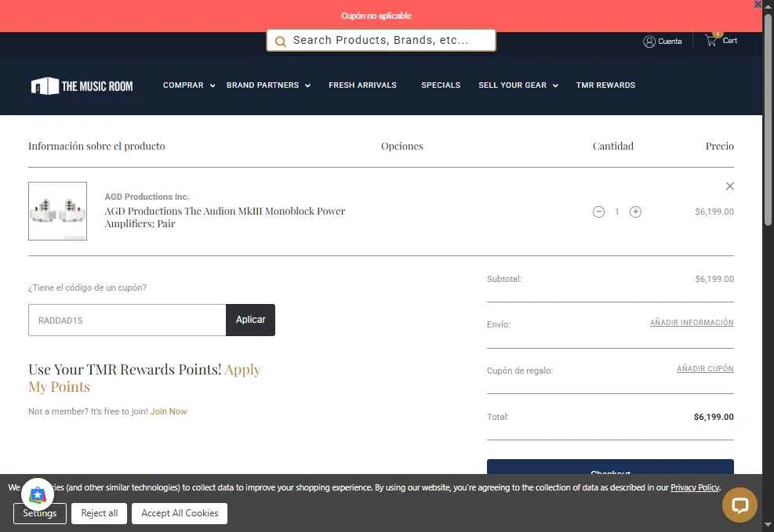Click Apply My Points link
The width and height of the screenshot is (774, 532).
point(144,378)
